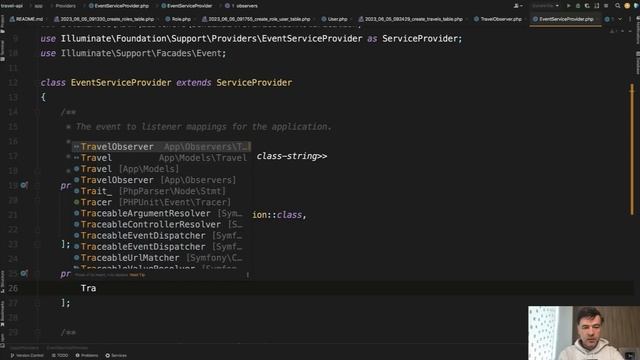Collapse the doc comment fold at line 14
The image size is (640, 360).
(37, 112)
